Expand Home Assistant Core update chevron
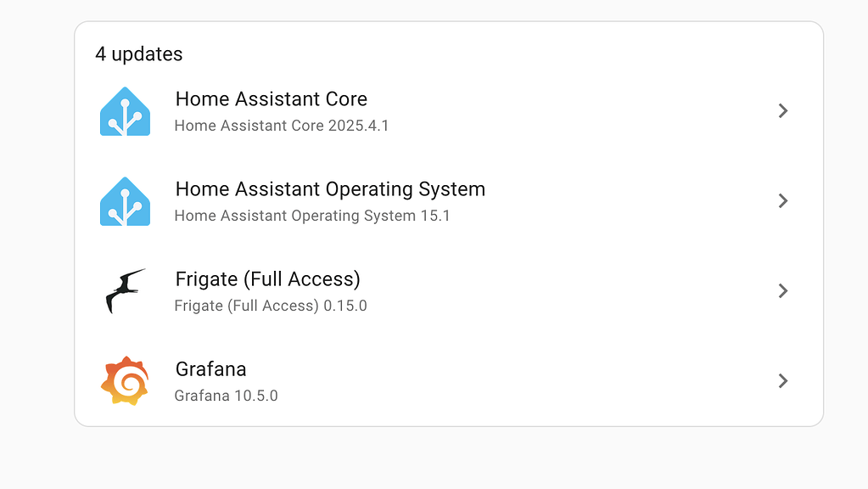The width and height of the screenshot is (868, 489). [783, 111]
